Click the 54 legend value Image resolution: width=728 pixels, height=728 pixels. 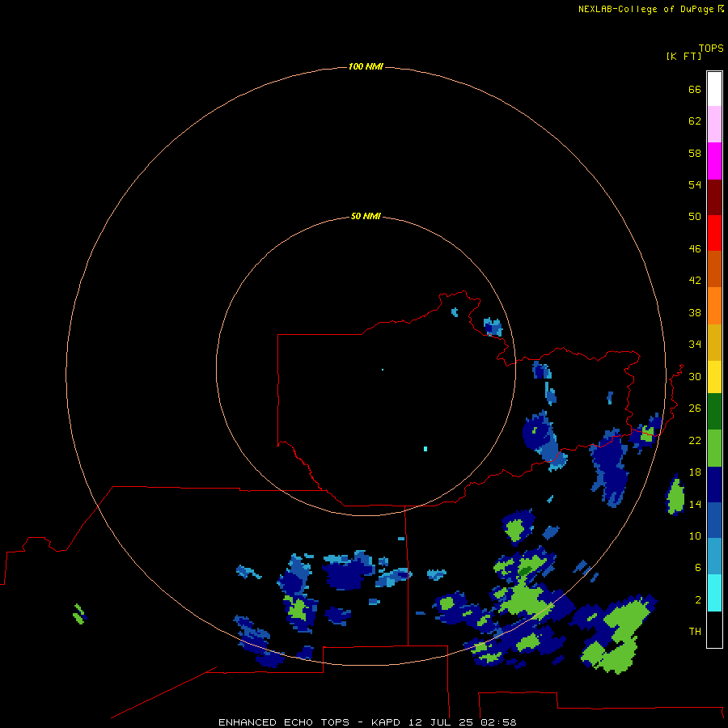tap(695, 184)
